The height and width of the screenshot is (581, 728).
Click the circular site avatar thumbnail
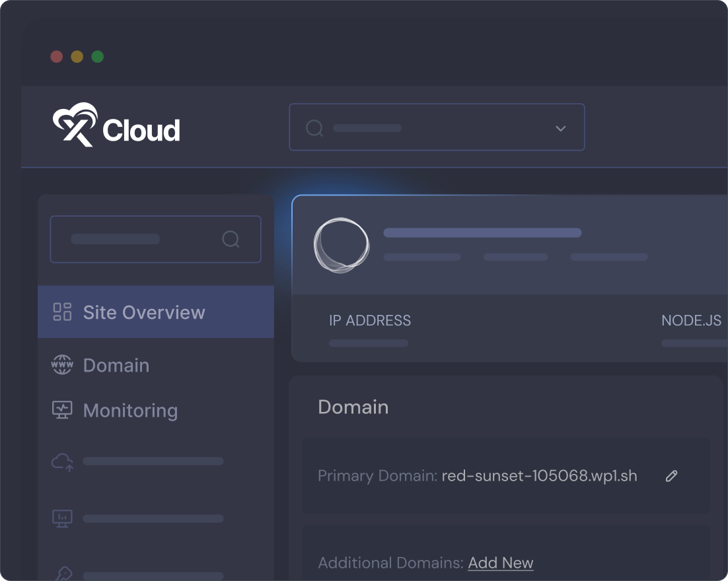(342, 245)
